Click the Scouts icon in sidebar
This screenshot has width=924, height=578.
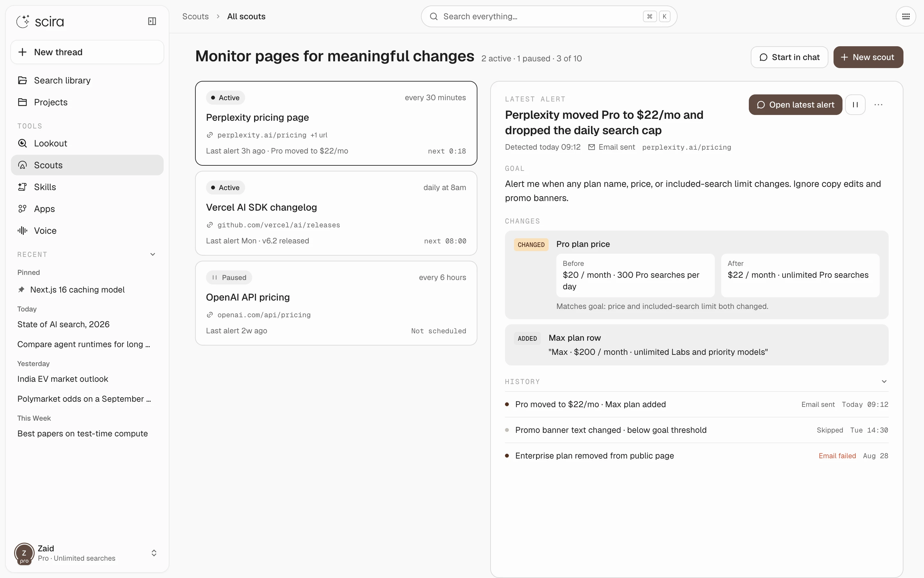pos(22,165)
